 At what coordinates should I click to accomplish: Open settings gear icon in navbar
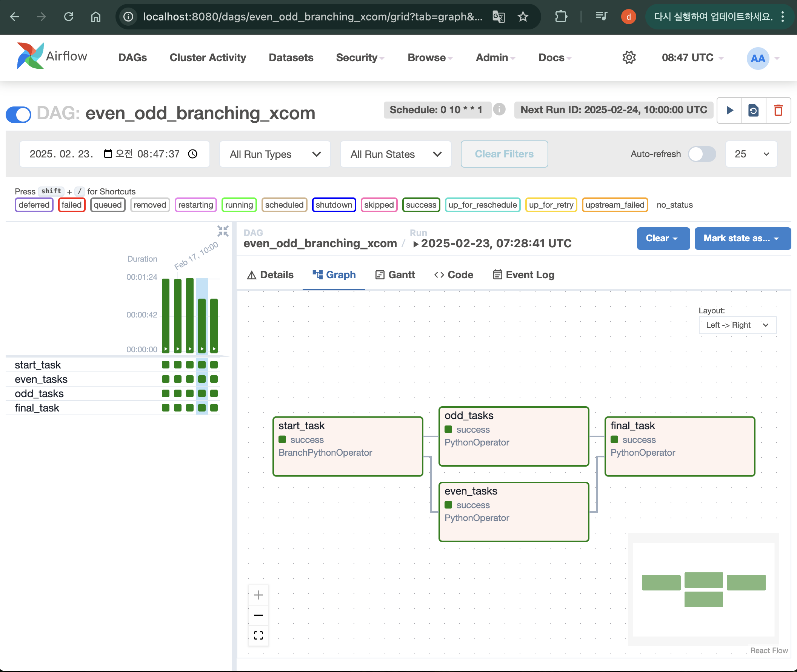coord(629,57)
